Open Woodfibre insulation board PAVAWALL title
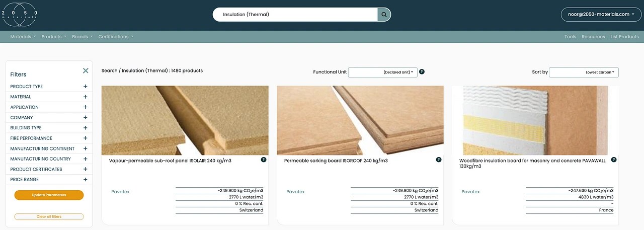The image size is (644, 230). [532, 164]
